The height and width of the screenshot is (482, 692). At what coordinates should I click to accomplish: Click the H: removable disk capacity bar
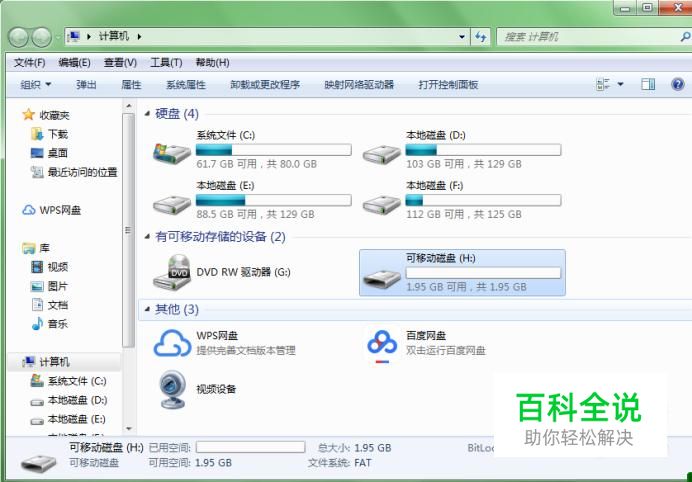pos(483,272)
